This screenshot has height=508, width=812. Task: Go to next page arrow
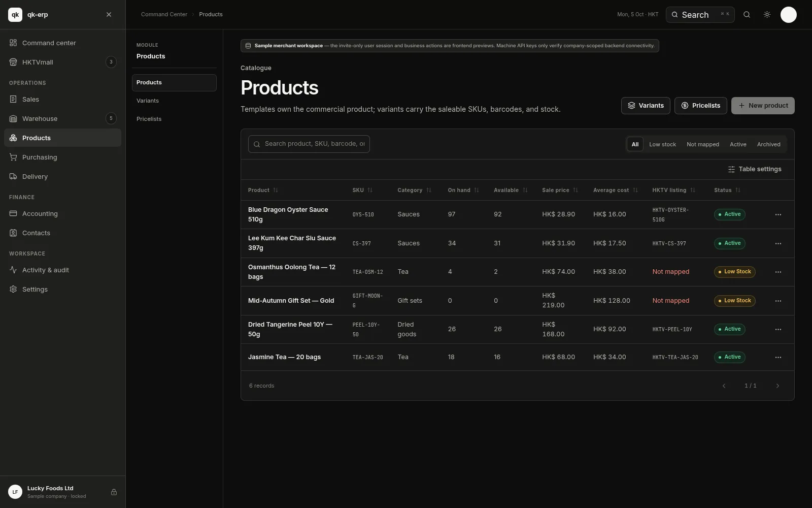point(777,386)
